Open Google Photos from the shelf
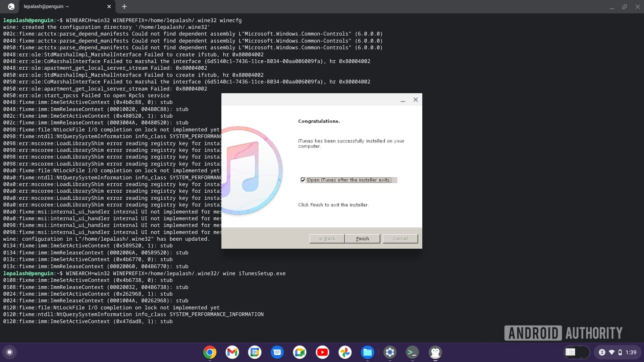This screenshot has width=644, height=362. coord(345,352)
